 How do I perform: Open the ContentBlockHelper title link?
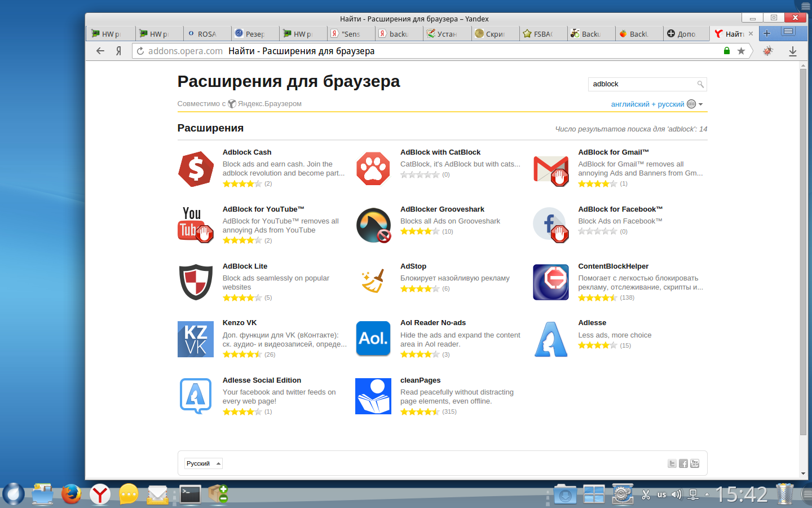click(x=613, y=266)
